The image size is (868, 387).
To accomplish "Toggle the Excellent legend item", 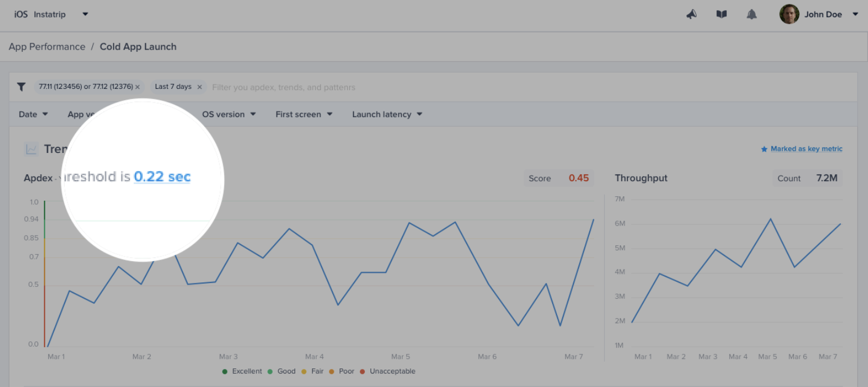I will 242,371.
